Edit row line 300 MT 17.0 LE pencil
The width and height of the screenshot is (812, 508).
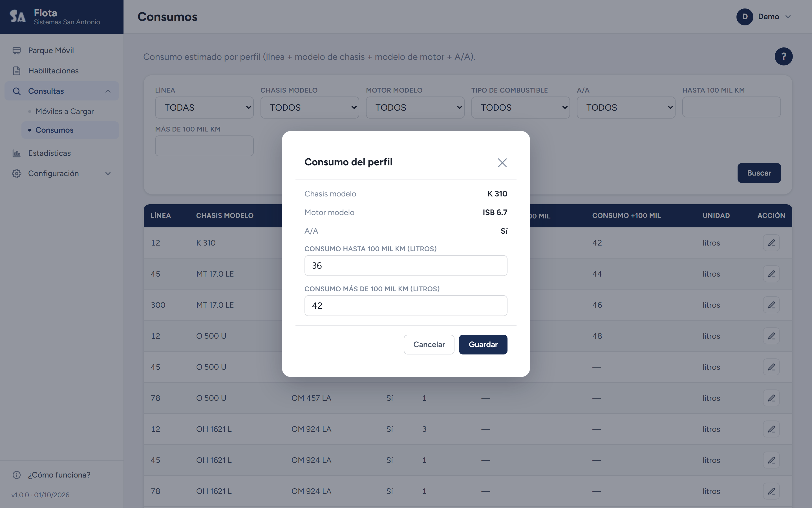coord(771,305)
